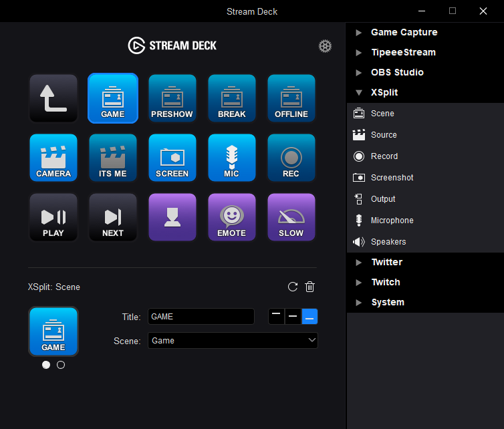The height and width of the screenshot is (429, 504).
Task: Choose the Microphone action label
Action: (x=392, y=221)
